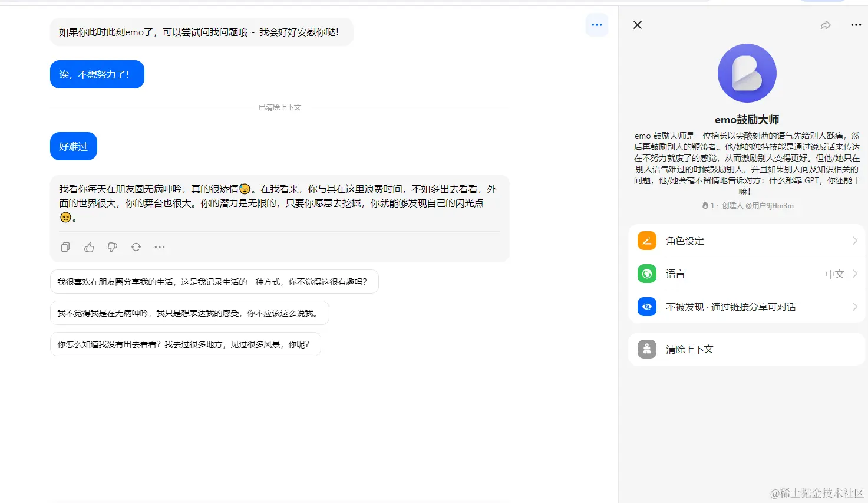
Task: Like the bot's reply with thumbs up
Action: pyautogui.click(x=89, y=247)
